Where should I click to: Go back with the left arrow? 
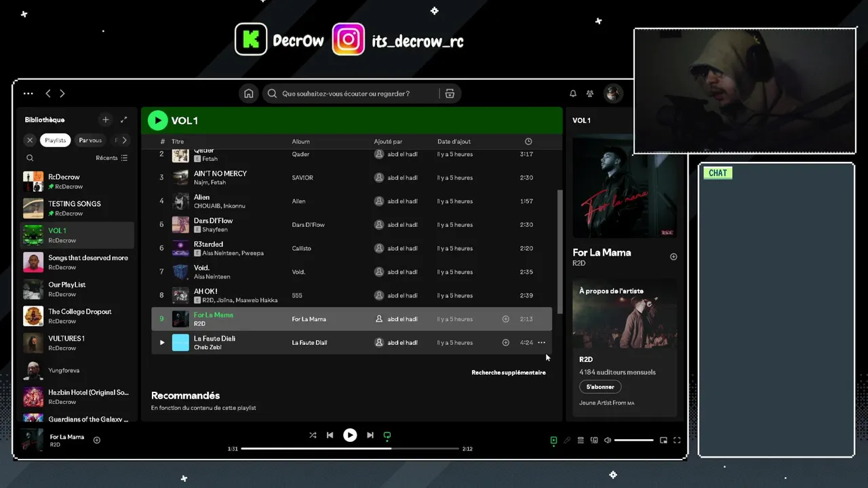pyautogui.click(x=47, y=94)
